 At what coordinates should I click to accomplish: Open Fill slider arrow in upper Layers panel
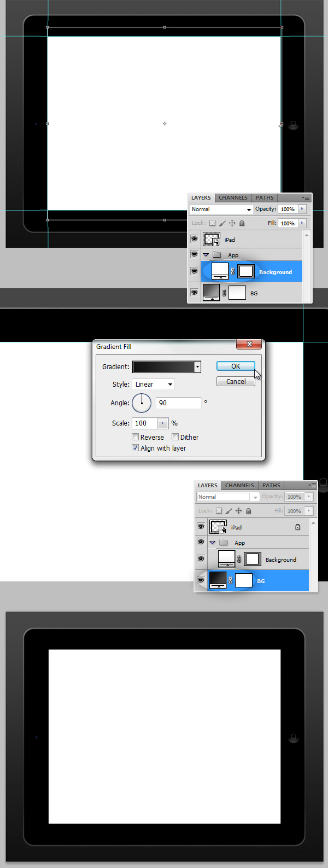tap(302, 223)
